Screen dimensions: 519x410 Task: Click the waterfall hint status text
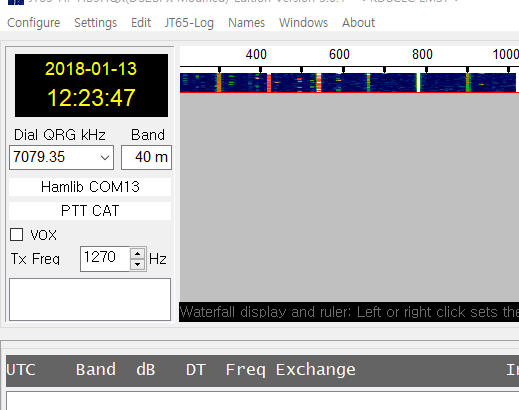[349, 312]
